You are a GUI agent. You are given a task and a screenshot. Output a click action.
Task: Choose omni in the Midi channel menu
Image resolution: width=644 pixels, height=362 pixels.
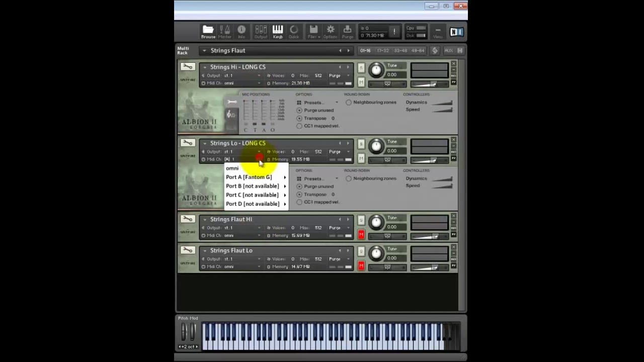pyautogui.click(x=256, y=168)
